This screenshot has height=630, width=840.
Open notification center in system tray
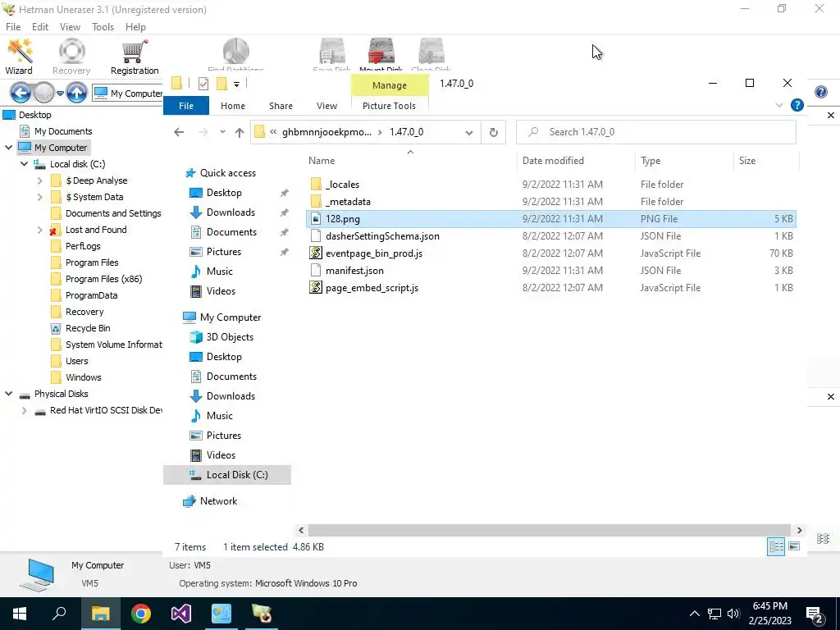815,614
